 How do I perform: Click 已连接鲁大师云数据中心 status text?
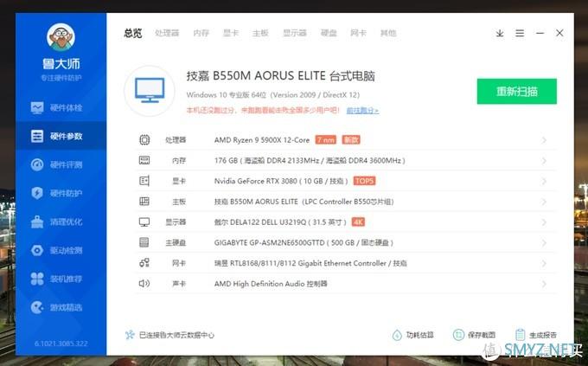point(176,335)
